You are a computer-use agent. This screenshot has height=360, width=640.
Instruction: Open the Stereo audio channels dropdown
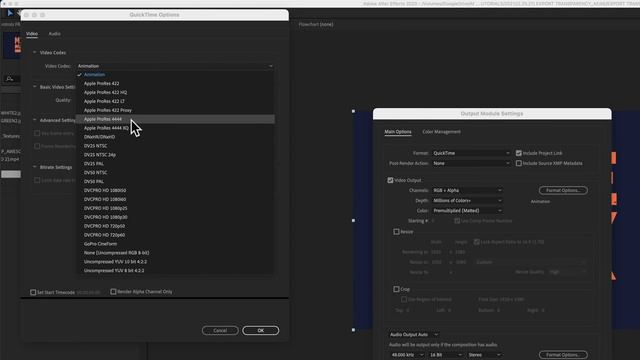[484, 355]
